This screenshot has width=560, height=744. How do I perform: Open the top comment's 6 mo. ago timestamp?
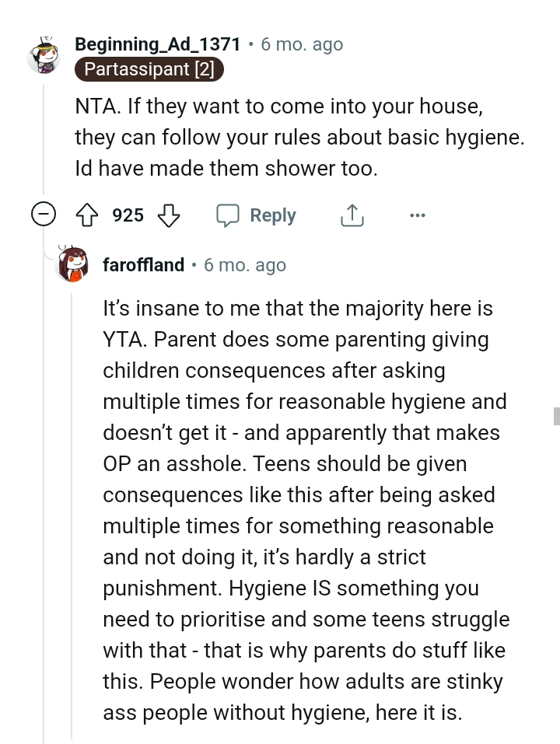click(x=302, y=44)
